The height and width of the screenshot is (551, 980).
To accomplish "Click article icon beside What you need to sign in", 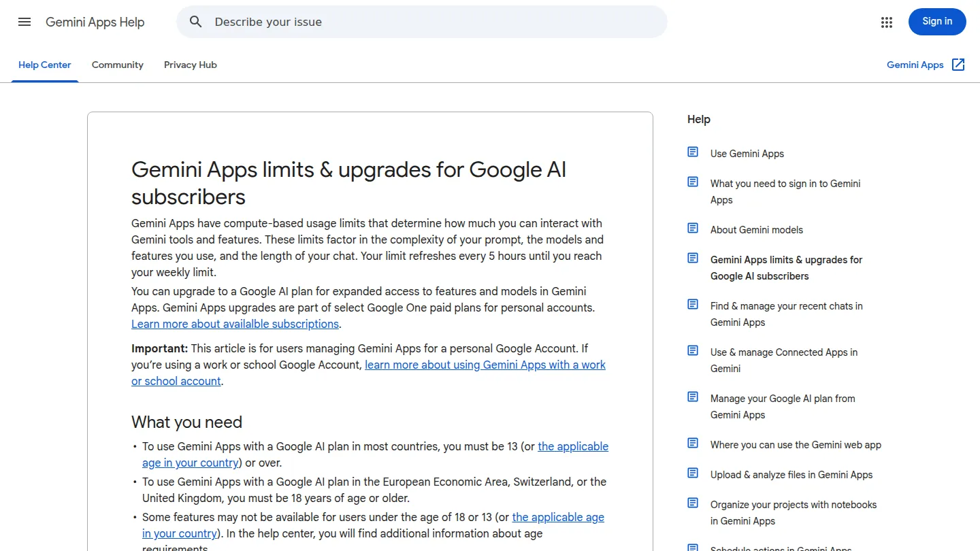I will point(693,182).
